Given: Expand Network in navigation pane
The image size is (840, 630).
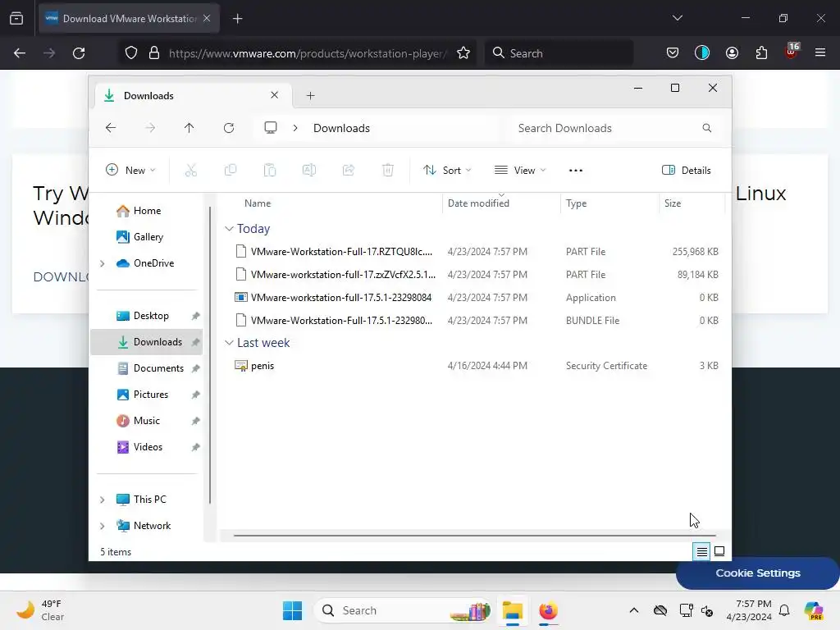Looking at the screenshot, I should click(103, 526).
